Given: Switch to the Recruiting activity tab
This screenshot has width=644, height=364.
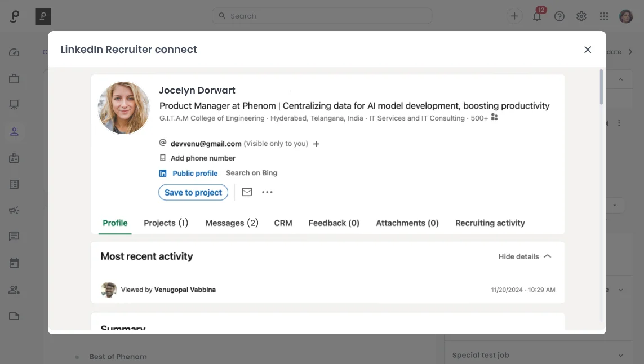Looking at the screenshot, I should (490, 223).
